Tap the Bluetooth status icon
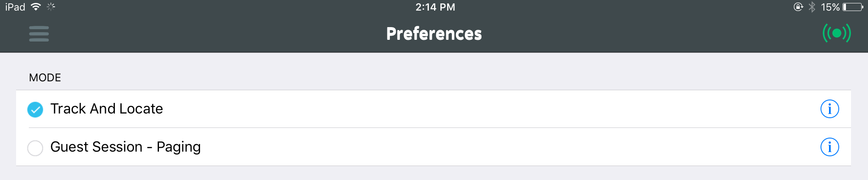The height and width of the screenshot is (180, 868). coord(812,7)
